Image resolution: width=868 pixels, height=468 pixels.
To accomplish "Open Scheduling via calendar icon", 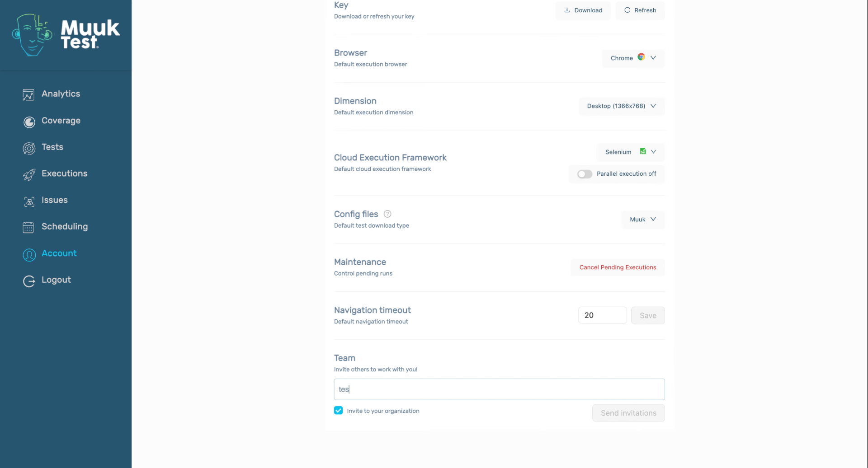I will click(x=28, y=228).
